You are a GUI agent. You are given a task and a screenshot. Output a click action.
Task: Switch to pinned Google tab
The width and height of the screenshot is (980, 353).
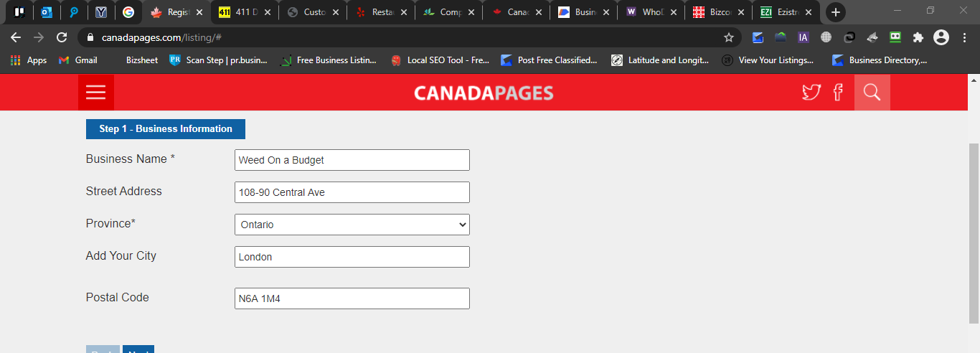point(128,12)
